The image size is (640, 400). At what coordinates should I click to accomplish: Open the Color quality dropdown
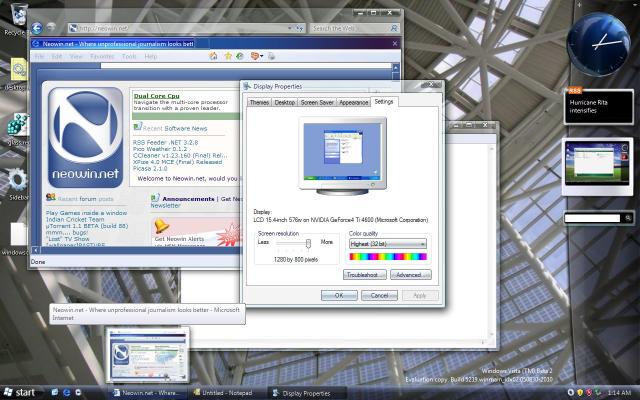tap(387, 243)
